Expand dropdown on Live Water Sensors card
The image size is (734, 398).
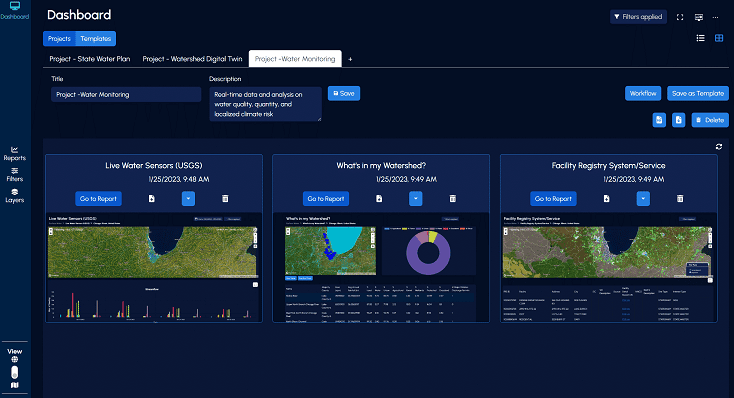pyautogui.click(x=188, y=199)
